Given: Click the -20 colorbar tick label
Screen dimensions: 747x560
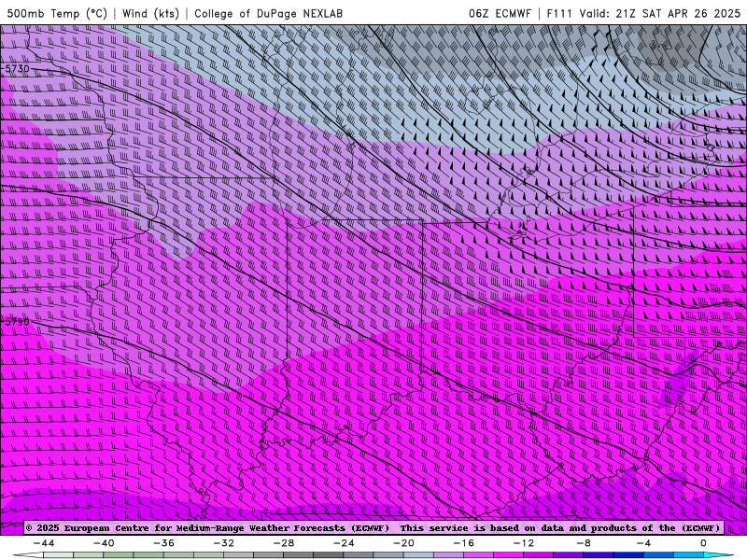Looking at the screenshot, I should coord(403,543).
